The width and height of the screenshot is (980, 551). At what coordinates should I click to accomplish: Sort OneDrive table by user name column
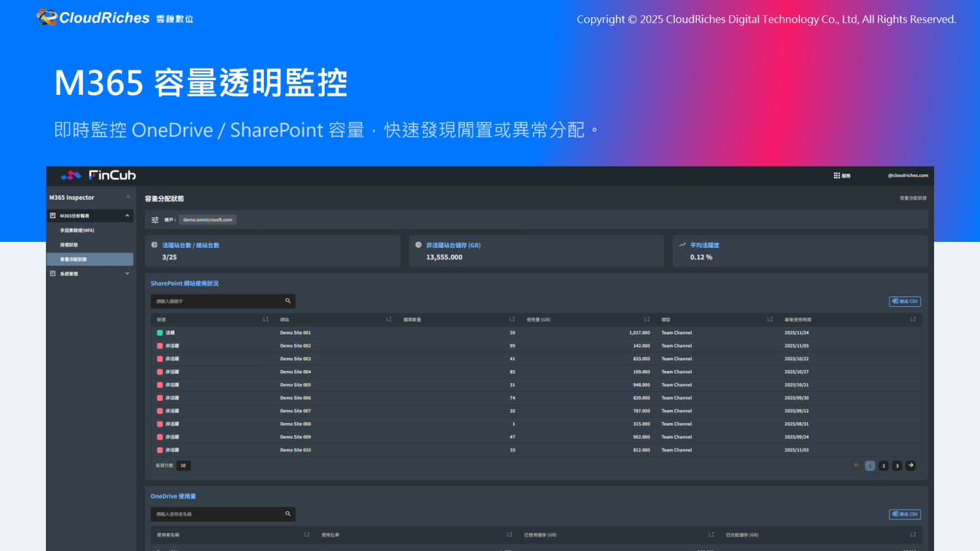pos(306,535)
